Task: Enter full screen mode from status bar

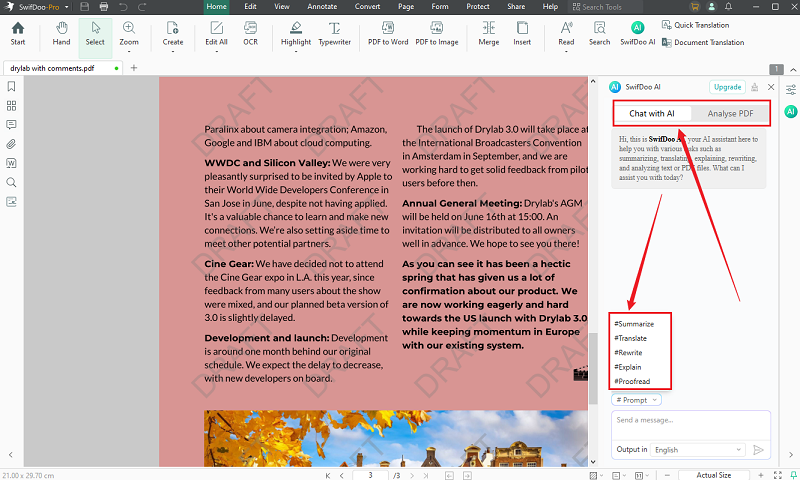Action: point(778,475)
